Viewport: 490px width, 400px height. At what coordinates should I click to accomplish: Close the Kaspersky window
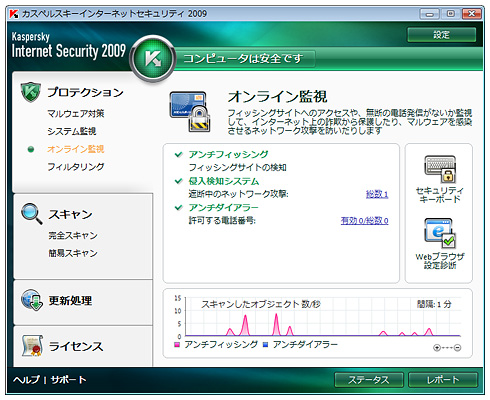[471, 14]
